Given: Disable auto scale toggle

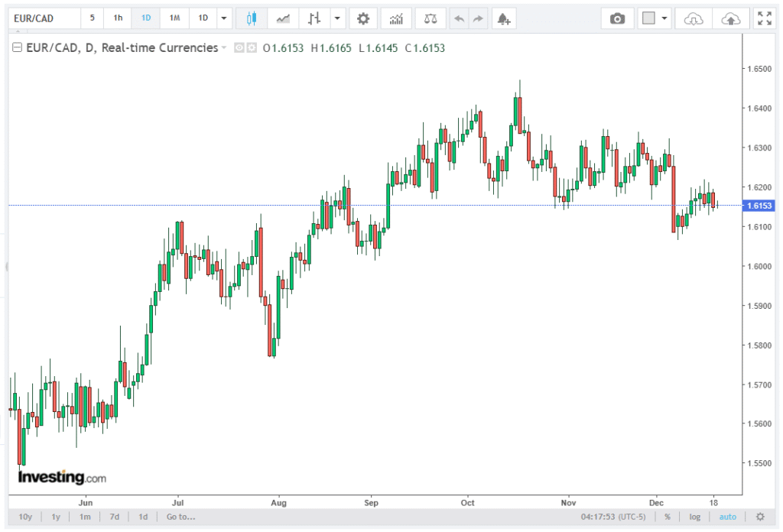Looking at the screenshot, I should point(727,517).
